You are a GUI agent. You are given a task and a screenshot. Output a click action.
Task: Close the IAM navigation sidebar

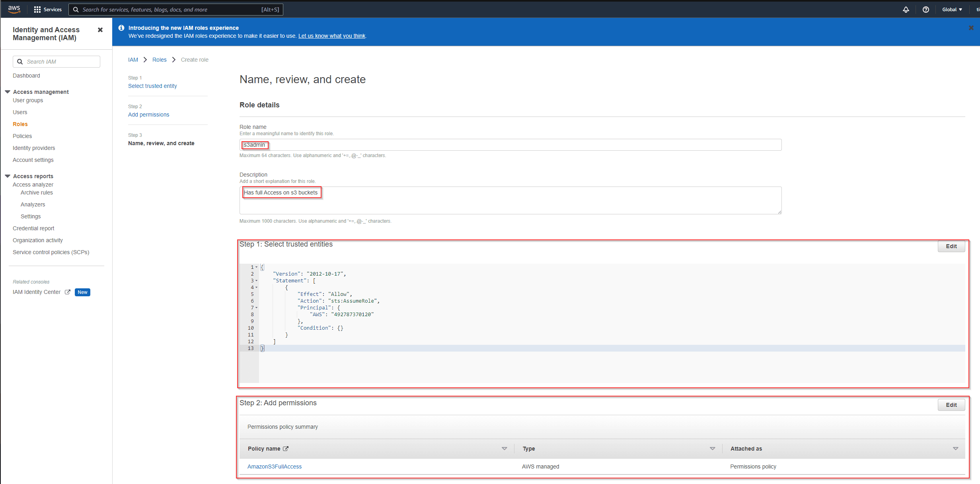coord(100,30)
